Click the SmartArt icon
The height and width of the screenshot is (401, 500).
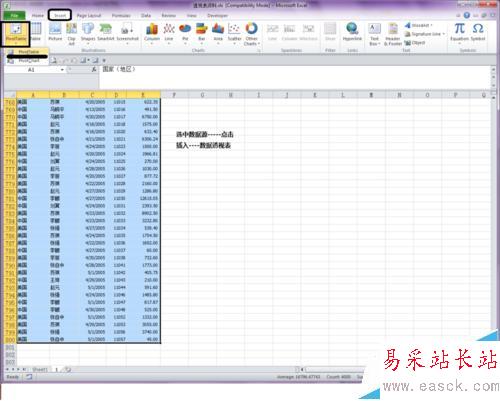106,29
